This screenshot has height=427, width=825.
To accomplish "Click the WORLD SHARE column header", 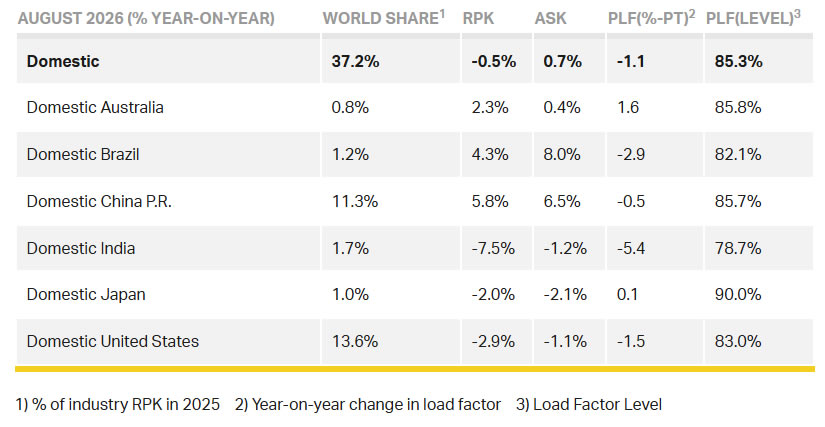I will [x=384, y=18].
